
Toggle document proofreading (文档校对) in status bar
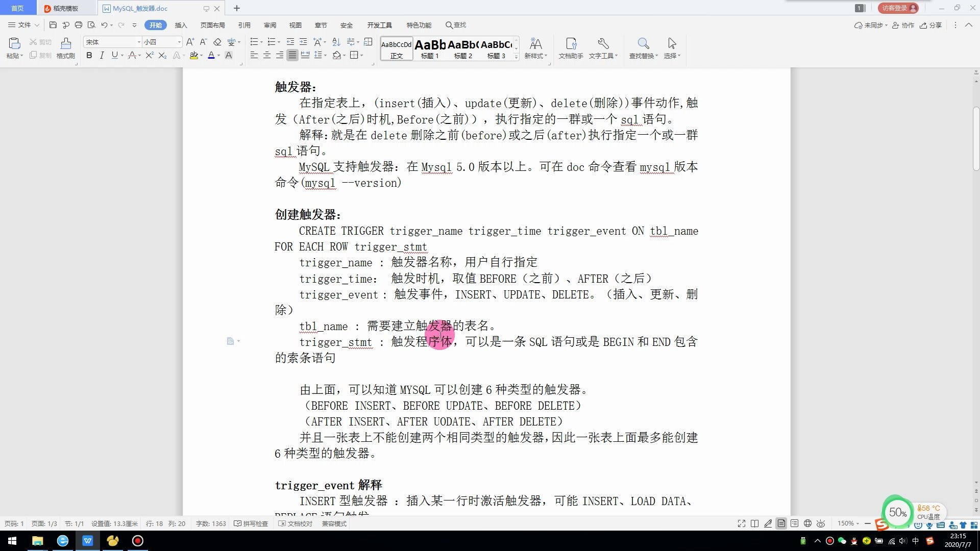pos(296,523)
